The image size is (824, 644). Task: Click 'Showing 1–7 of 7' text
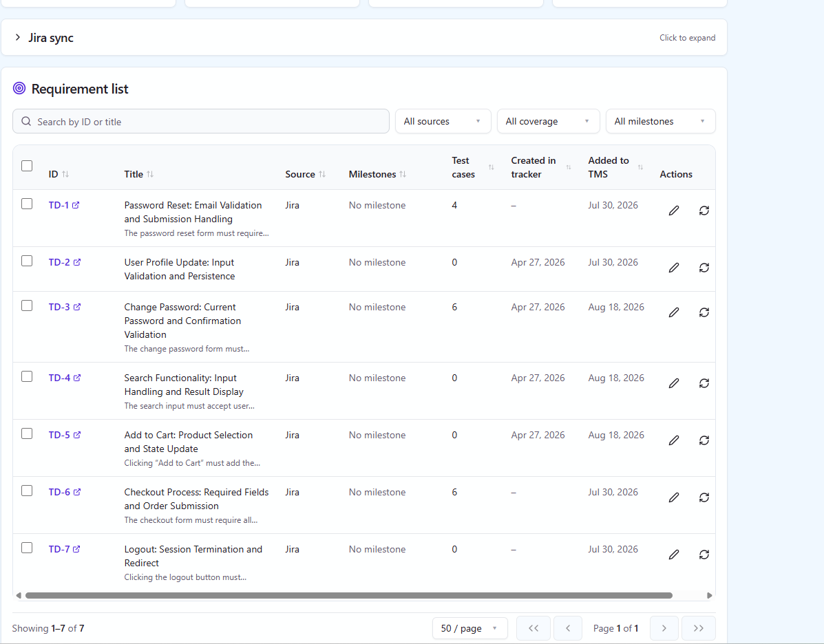[47, 628]
